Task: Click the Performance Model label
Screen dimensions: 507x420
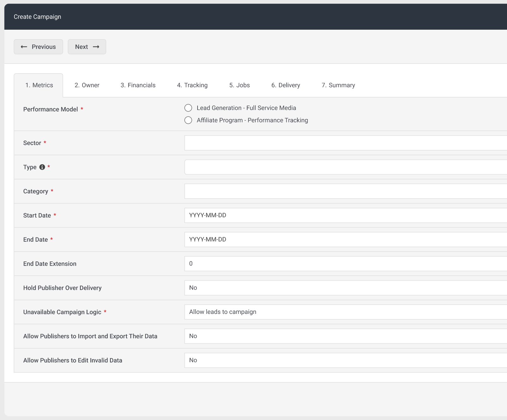Action: click(x=51, y=109)
